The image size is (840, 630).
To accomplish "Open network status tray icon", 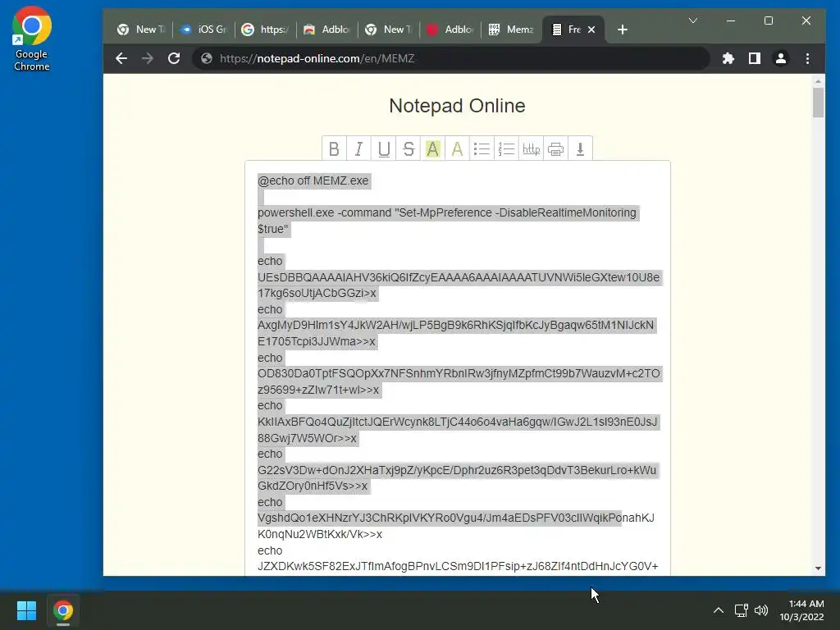I will pyautogui.click(x=741, y=610).
